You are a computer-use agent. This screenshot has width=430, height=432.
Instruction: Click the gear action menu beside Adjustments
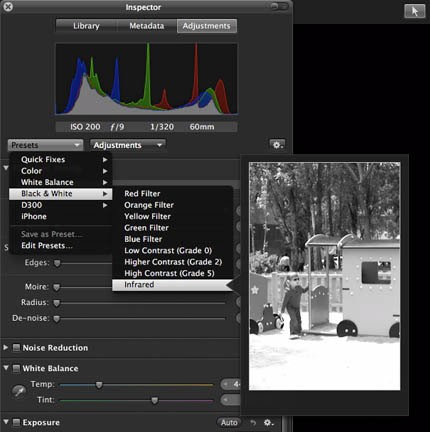277,145
